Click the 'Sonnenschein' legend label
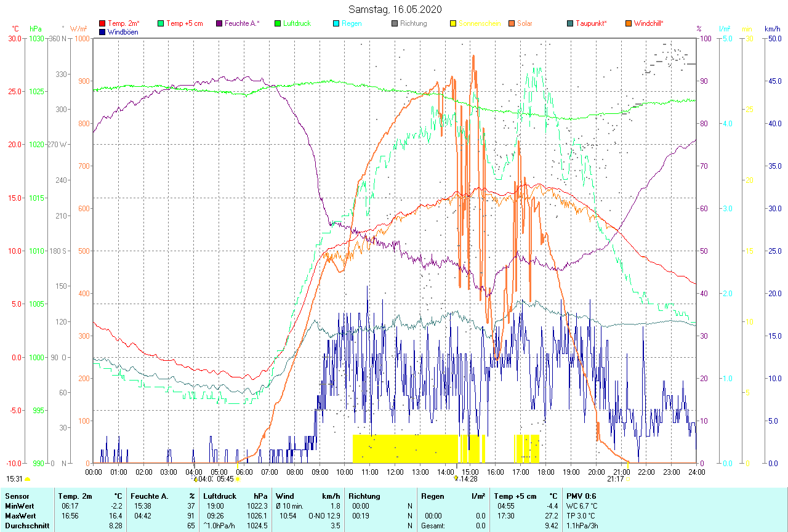788x532 pixels. 479,23
